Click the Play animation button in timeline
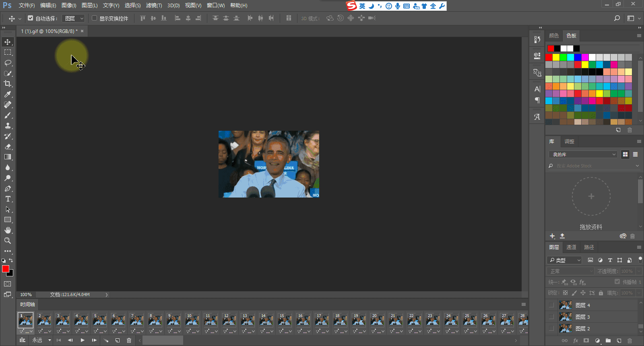The image size is (644, 346). (x=83, y=340)
